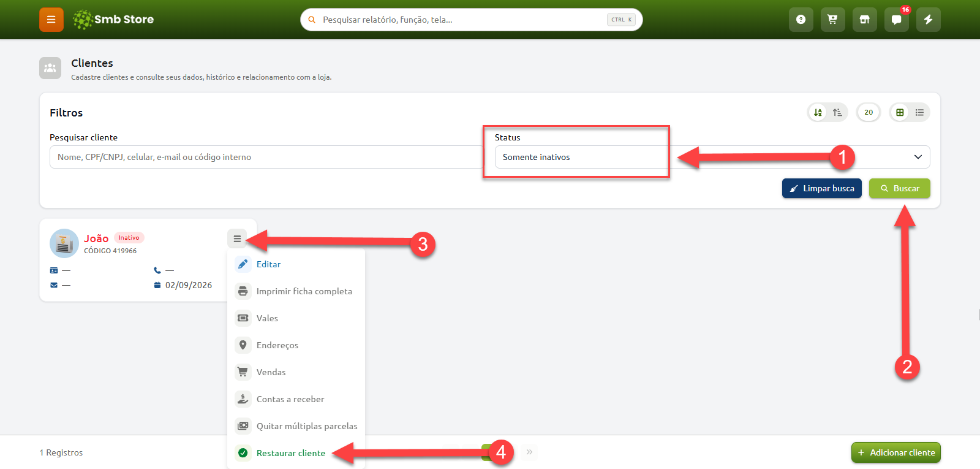This screenshot has height=469, width=980.
Task: Choose Editar from the client menu
Action: [x=296, y=264]
